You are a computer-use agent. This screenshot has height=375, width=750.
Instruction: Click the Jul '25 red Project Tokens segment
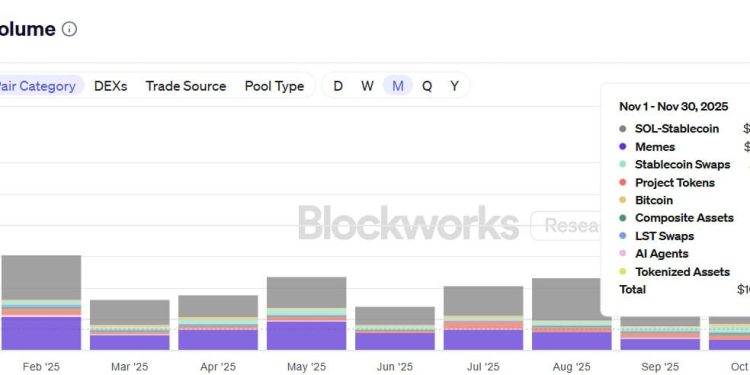(483, 325)
